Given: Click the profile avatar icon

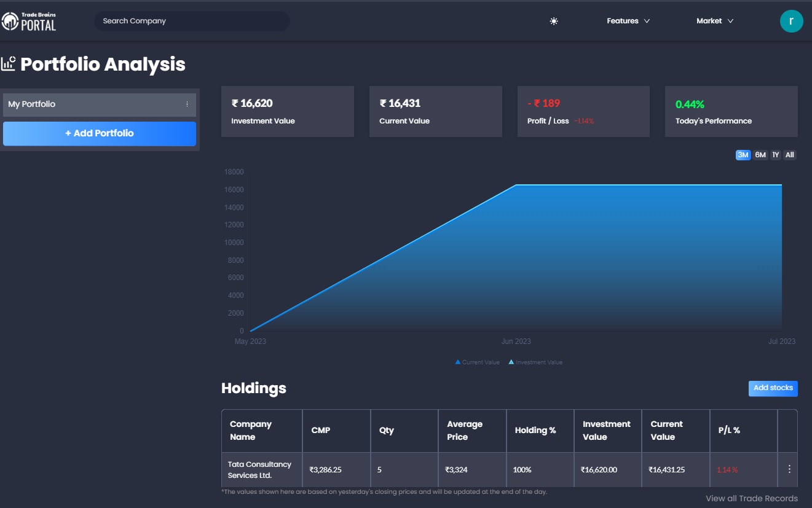Looking at the screenshot, I should coord(791,20).
